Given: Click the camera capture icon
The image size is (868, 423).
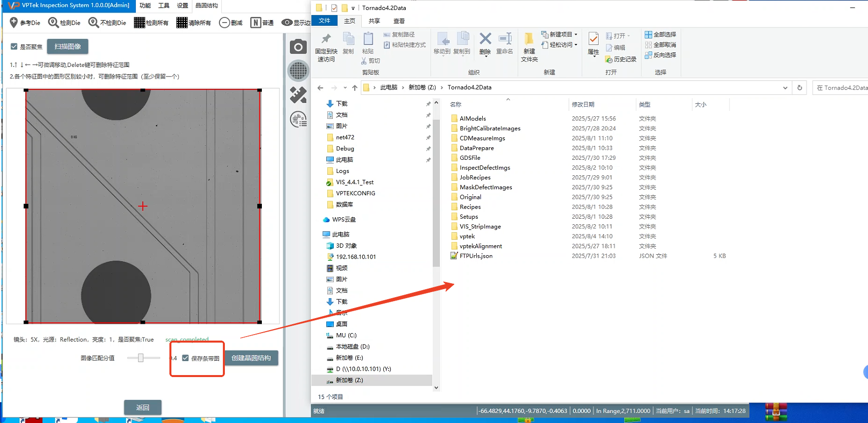Looking at the screenshot, I should point(298,47).
